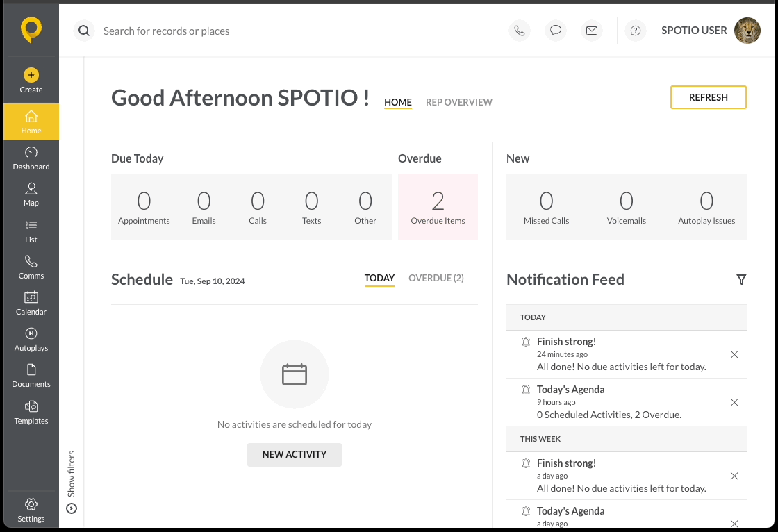This screenshot has width=778, height=532.
Task: Click the user avatar picture
Action: click(747, 31)
